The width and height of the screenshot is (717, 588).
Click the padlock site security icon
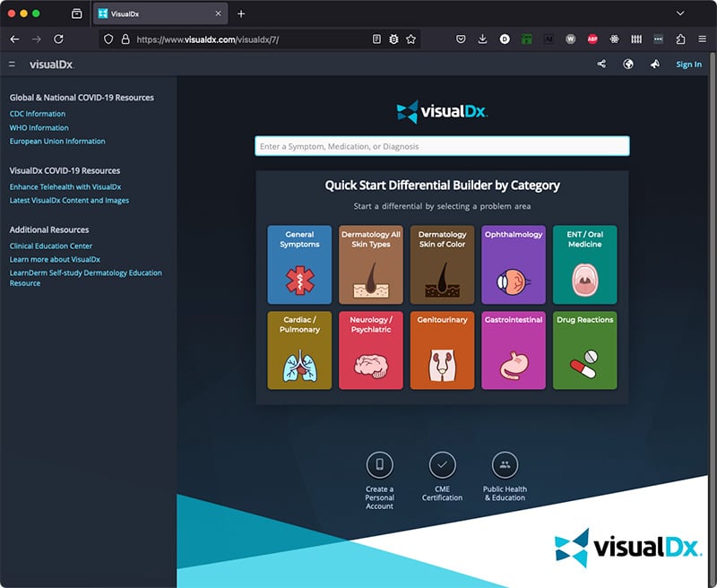[x=125, y=39]
